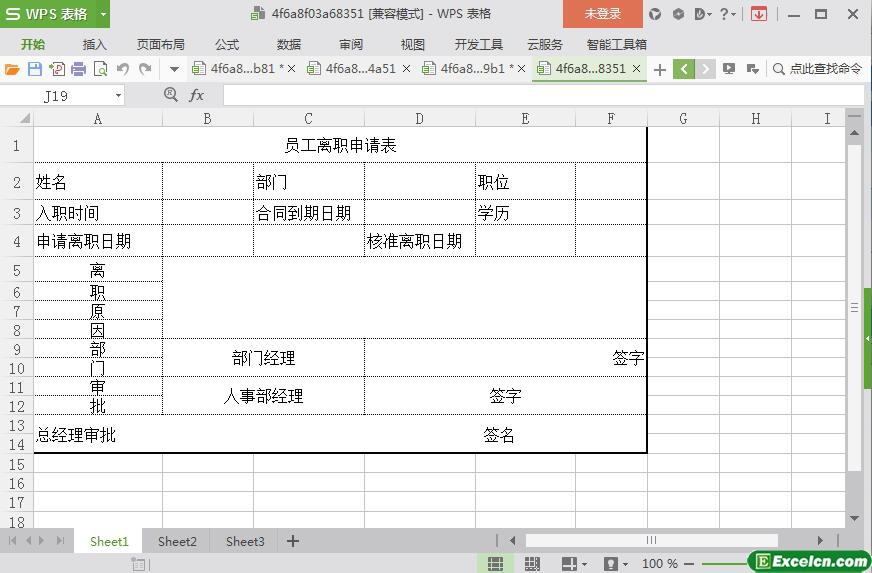Open the 智能工具箱 ribbon tab
The height and width of the screenshot is (573, 872).
(617, 45)
